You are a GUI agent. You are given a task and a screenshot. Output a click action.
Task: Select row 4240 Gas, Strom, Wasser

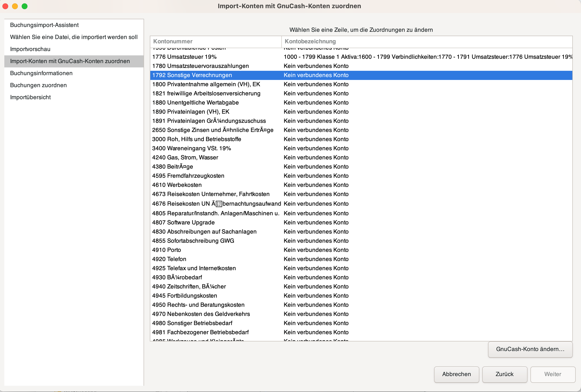point(361,158)
